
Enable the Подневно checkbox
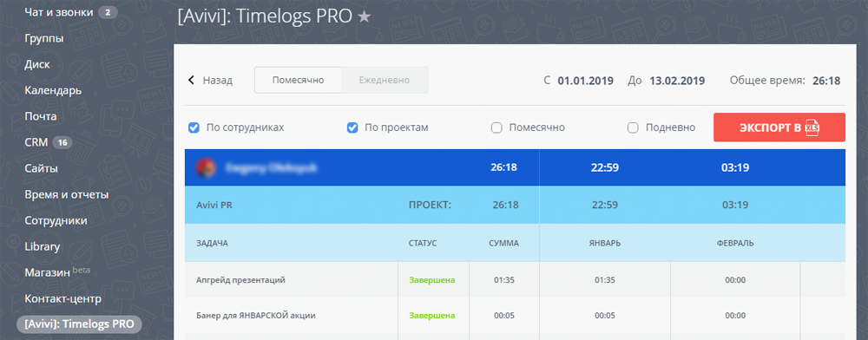(x=633, y=127)
